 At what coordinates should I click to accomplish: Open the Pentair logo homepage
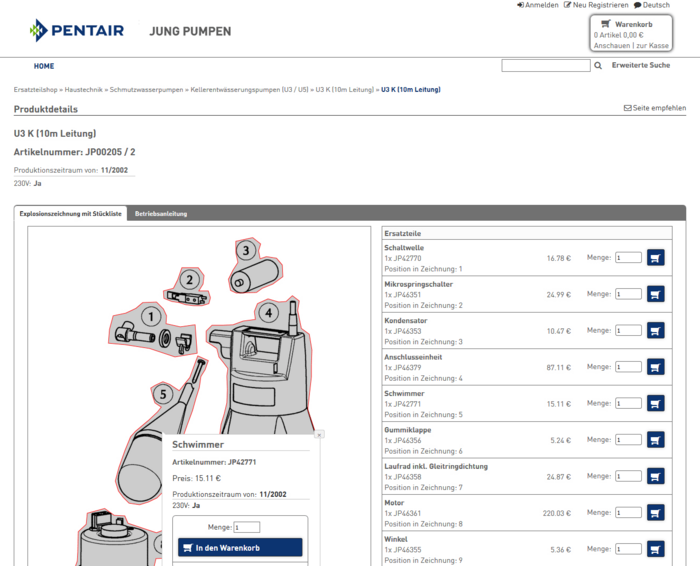pos(77,31)
